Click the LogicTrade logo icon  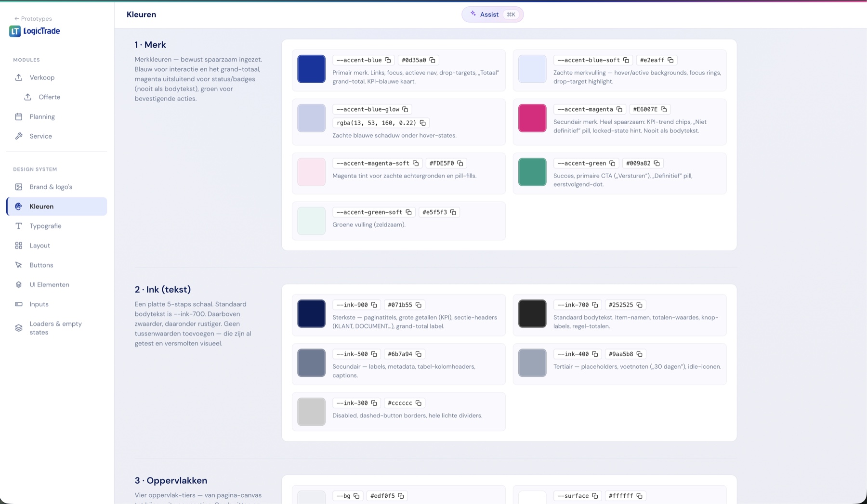tap(15, 31)
